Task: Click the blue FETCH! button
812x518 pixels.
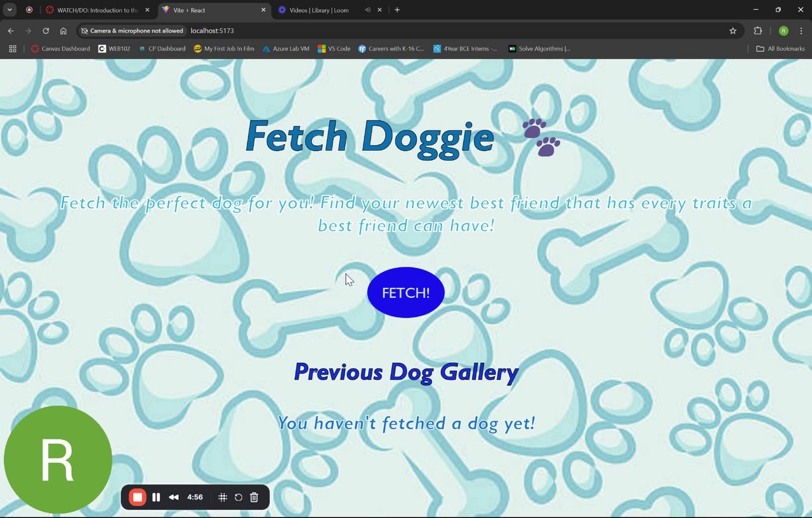Action: [406, 292]
